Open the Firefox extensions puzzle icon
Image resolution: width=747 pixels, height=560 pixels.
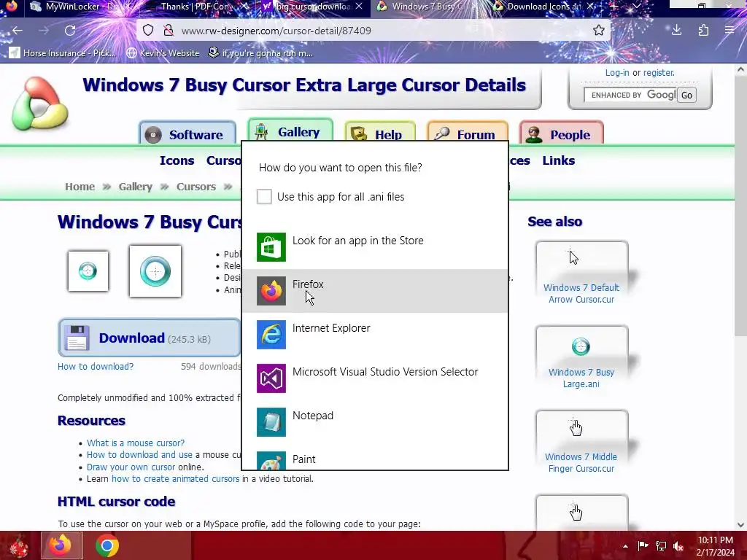(703, 31)
